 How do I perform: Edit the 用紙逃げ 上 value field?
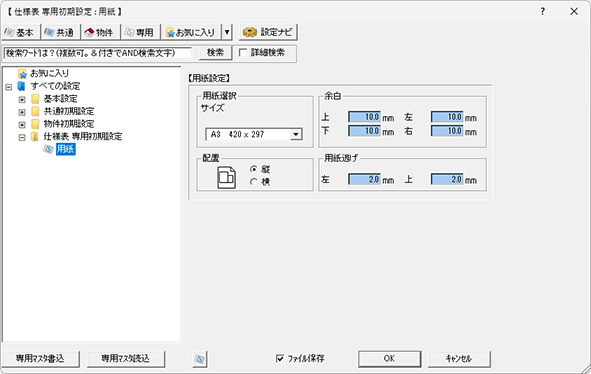coord(447,179)
